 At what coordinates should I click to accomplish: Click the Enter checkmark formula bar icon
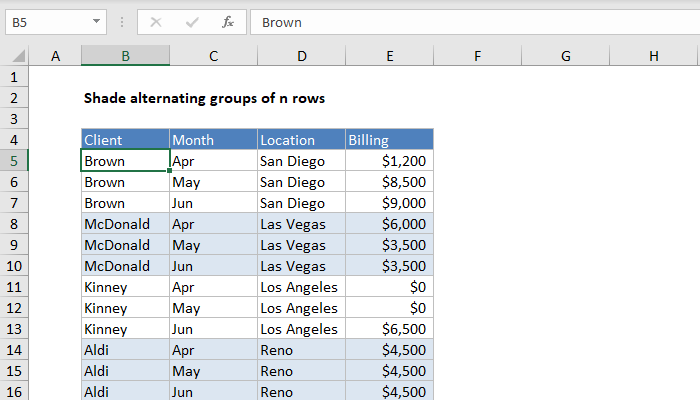click(x=192, y=22)
